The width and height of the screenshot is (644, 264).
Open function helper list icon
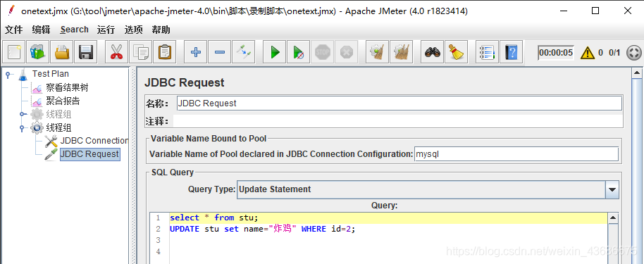pos(487,52)
